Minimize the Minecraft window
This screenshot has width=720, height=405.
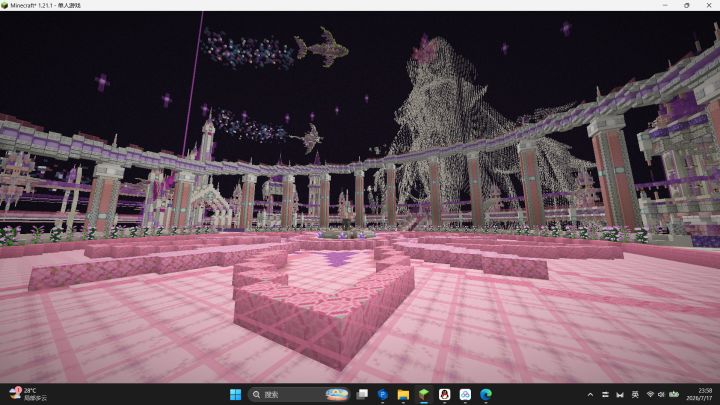pyautogui.click(x=665, y=6)
